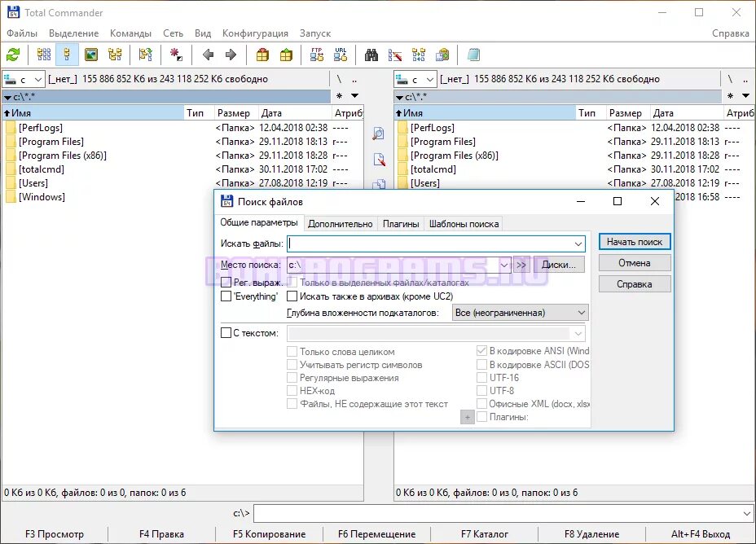Click the '>>' button next to search location

coord(521,265)
